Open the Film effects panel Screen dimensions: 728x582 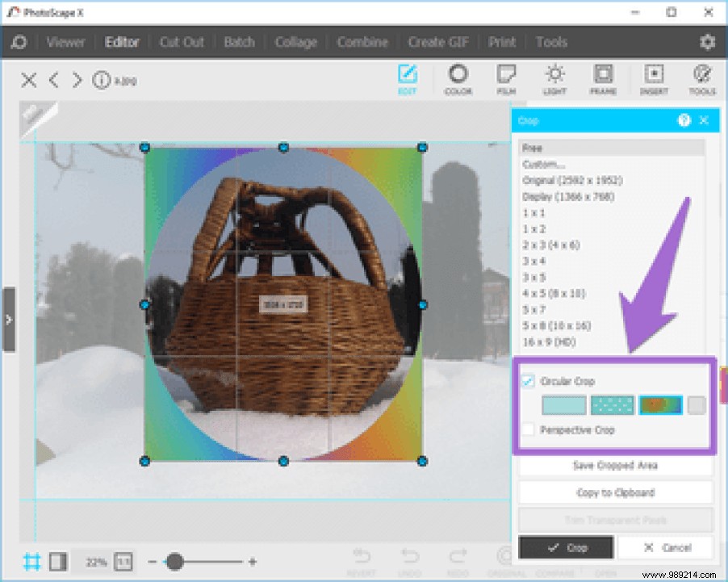(x=507, y=79)
